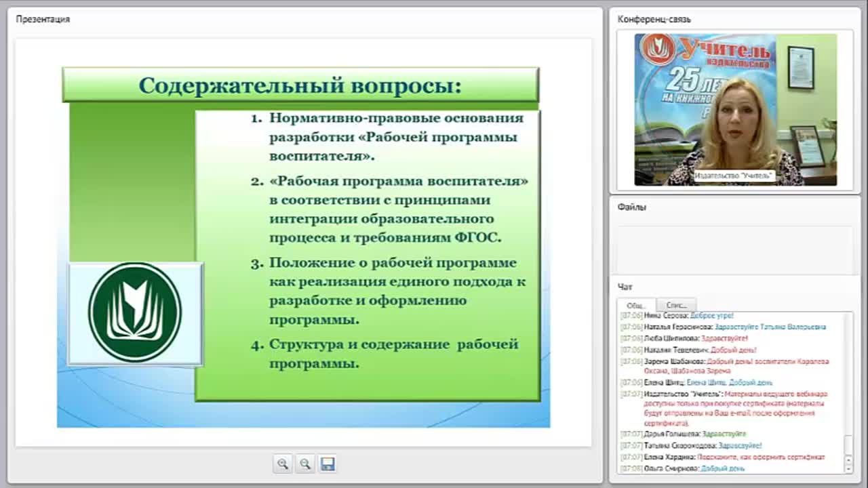Zoom out of the presentation slide

tap(305, 464)
